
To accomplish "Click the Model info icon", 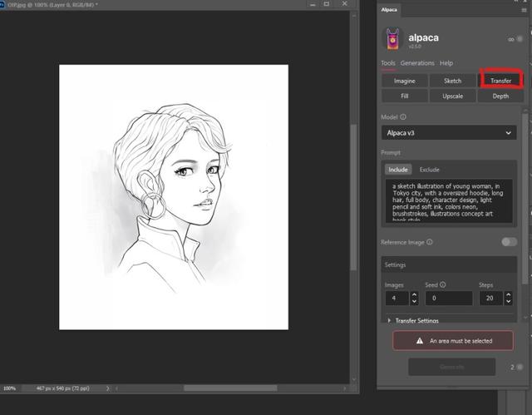I will pos(402,116).
